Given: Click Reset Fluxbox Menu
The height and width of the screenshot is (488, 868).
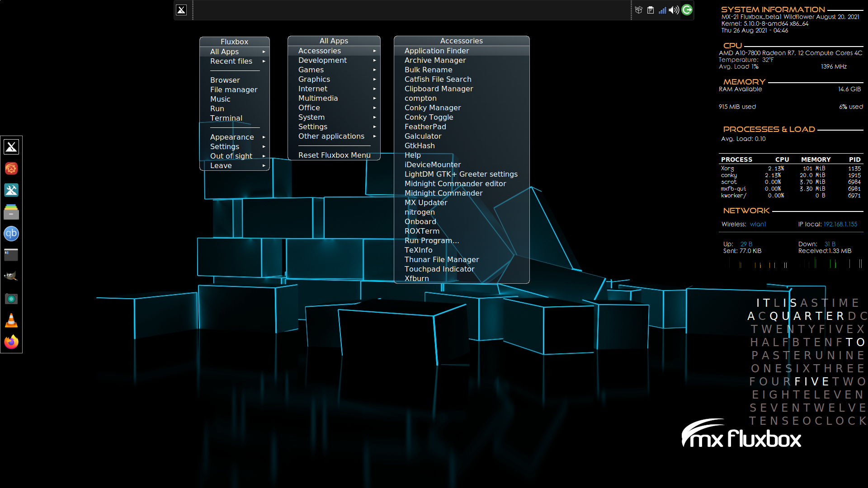Looking at the screenshot, I should (334, 155).
